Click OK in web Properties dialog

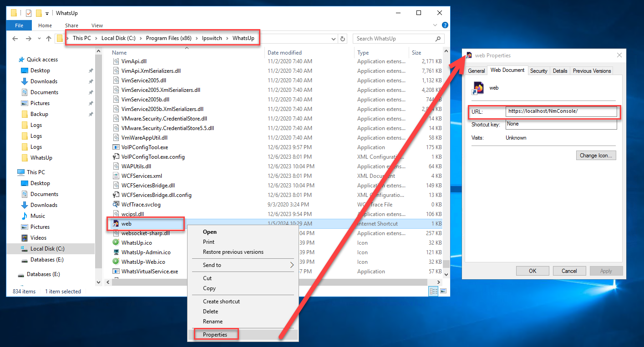coord(532,271)
